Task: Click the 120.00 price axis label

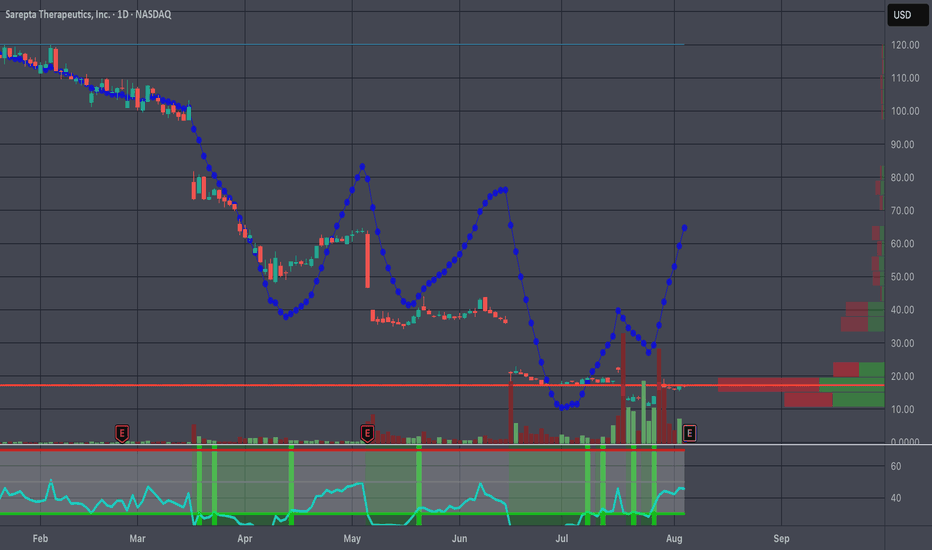Action: click(905, 45)
